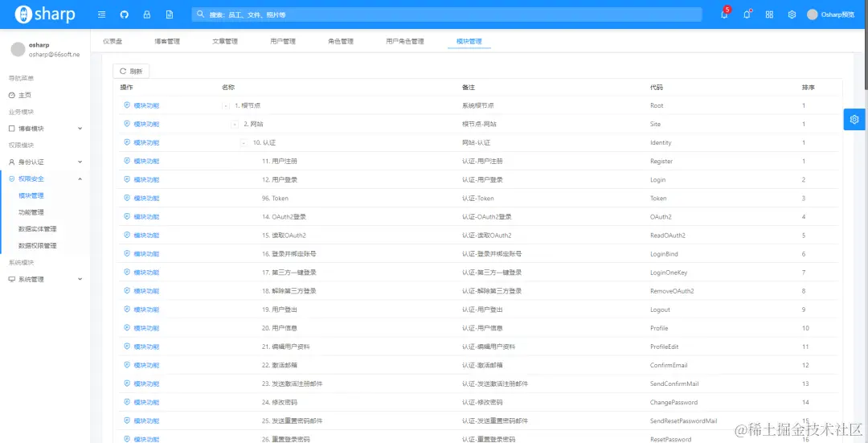Open header settings gear icon
The width and height of the screenshot is (868, 443).
pos(792,14)
